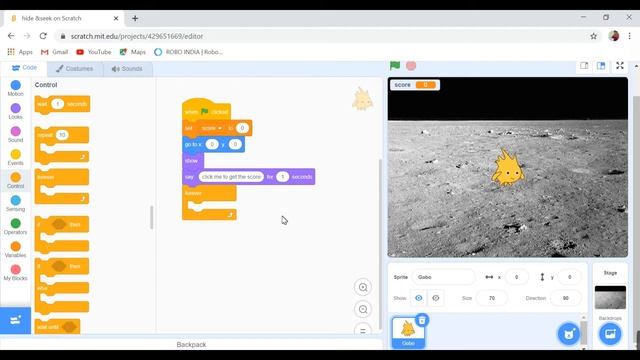The height and width of the screenshot is (360, 640).
Task: Delete the Gobo sprite with trash icon
Action: 422,320
